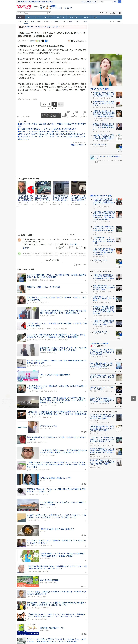Click the マイページ link
The height and width of the screenshot is (644, 138).
[x=103, y=13]
